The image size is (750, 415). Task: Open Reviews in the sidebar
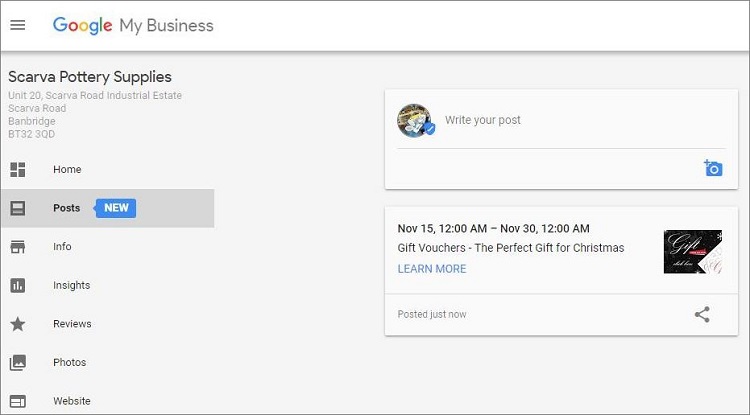pos(107,324)
